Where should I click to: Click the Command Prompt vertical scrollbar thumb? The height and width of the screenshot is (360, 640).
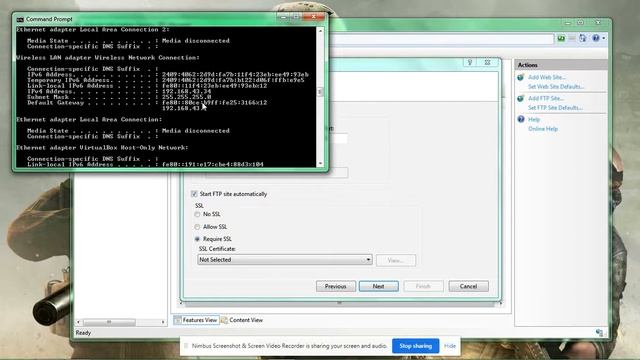[x=320, y=92]
